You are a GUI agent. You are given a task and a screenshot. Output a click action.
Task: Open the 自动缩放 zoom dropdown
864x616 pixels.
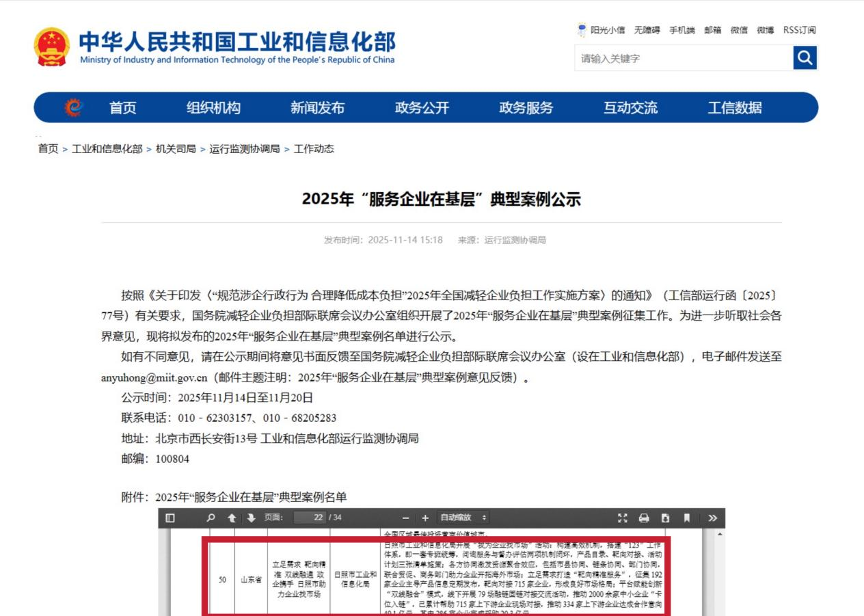point(463,518)
